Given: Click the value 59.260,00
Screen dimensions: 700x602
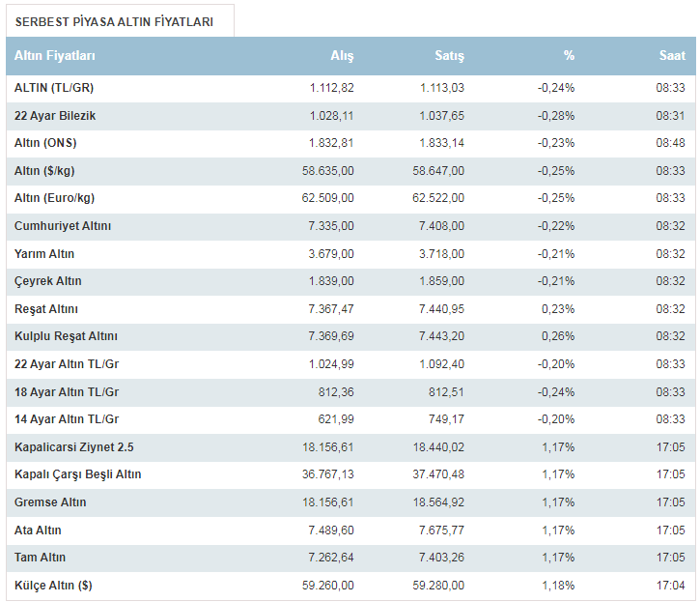Looking at the screenshot, I should (327, 586).
